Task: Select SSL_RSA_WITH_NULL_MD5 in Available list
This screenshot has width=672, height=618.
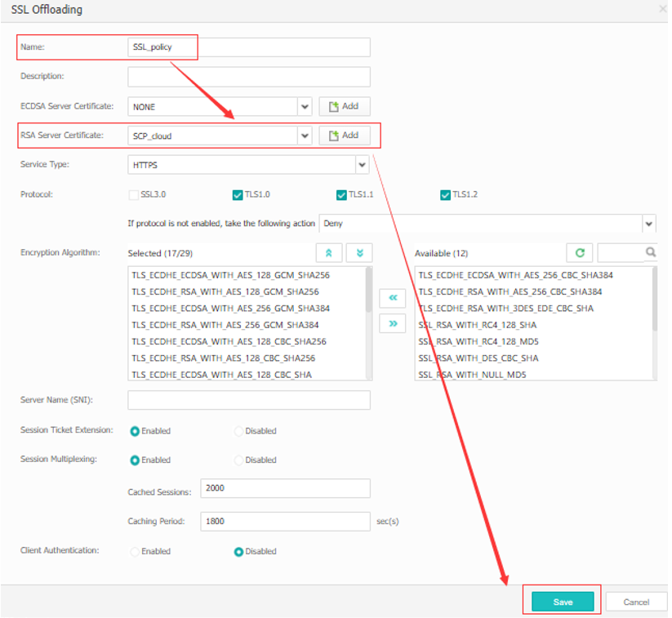Action: point(472,375)
